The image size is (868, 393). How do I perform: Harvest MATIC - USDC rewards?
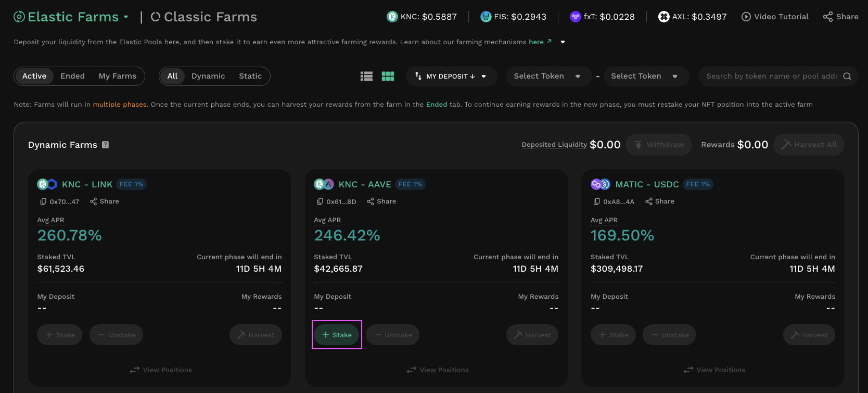click(809, 335)
